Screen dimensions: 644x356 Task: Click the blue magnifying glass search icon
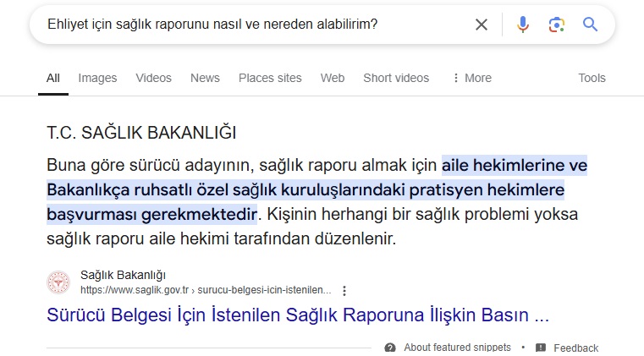591,25
